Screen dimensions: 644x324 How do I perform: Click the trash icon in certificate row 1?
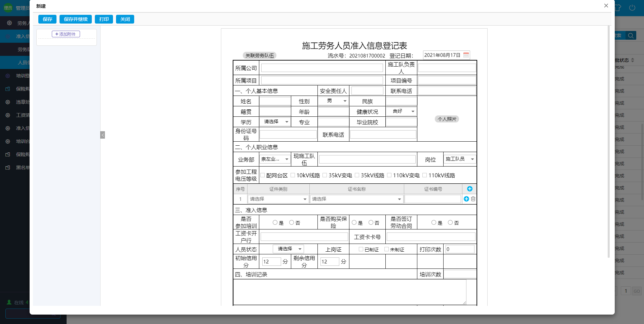[473, 199]
